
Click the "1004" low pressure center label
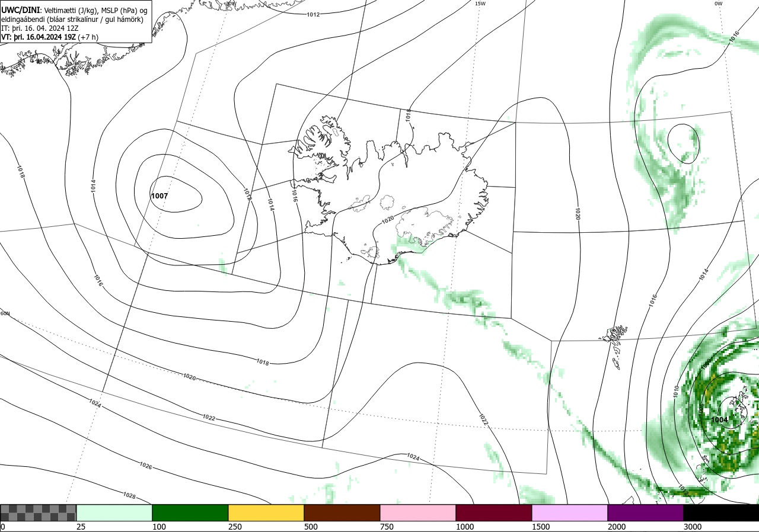click(x=719, y=419)
